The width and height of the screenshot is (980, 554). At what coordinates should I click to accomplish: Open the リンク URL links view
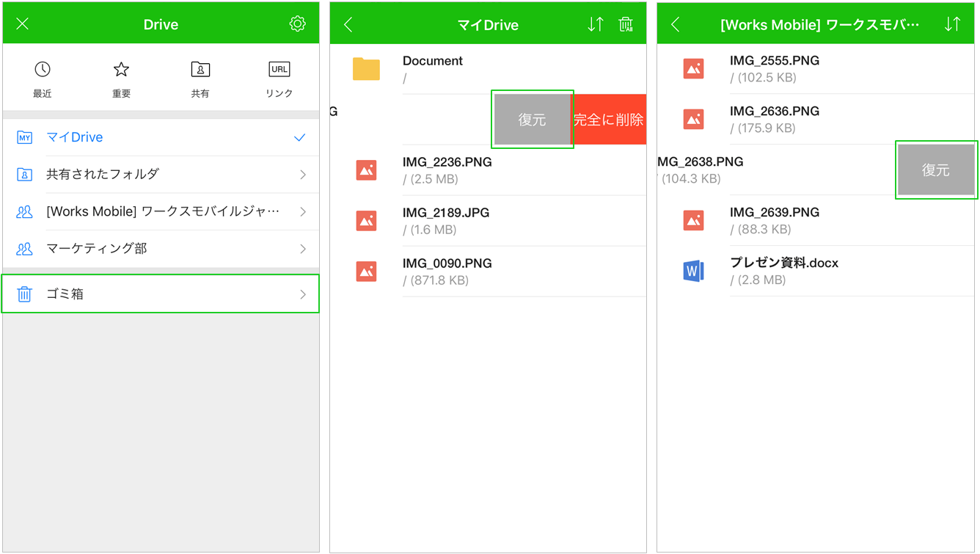279,79
